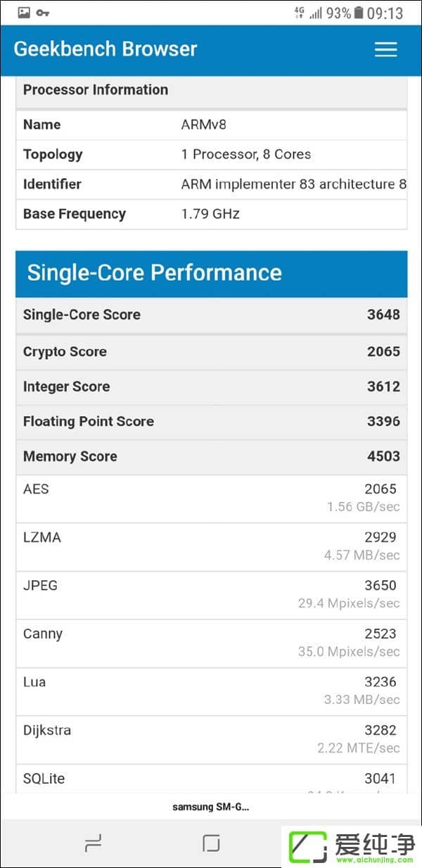Tap the 4G network indicator
Image resolution: width=422 pixels, height=868 pixels.
(x=299, y=11)
